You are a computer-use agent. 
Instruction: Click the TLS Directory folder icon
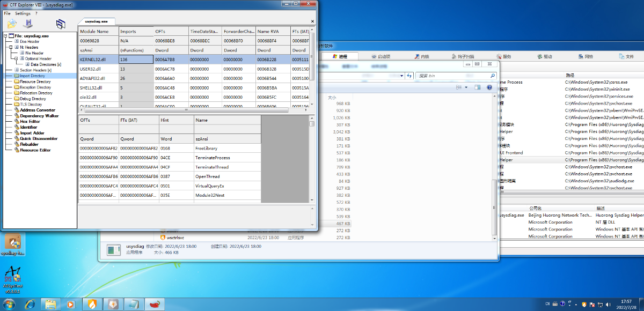pos(16,105)
